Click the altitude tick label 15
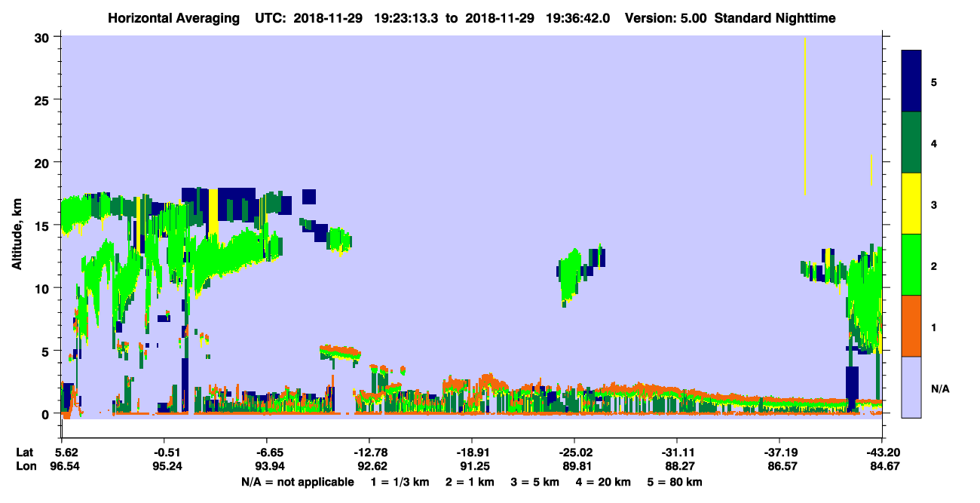Screen dimensions: 980x503 pyautogui.click(x=44, y=225)
